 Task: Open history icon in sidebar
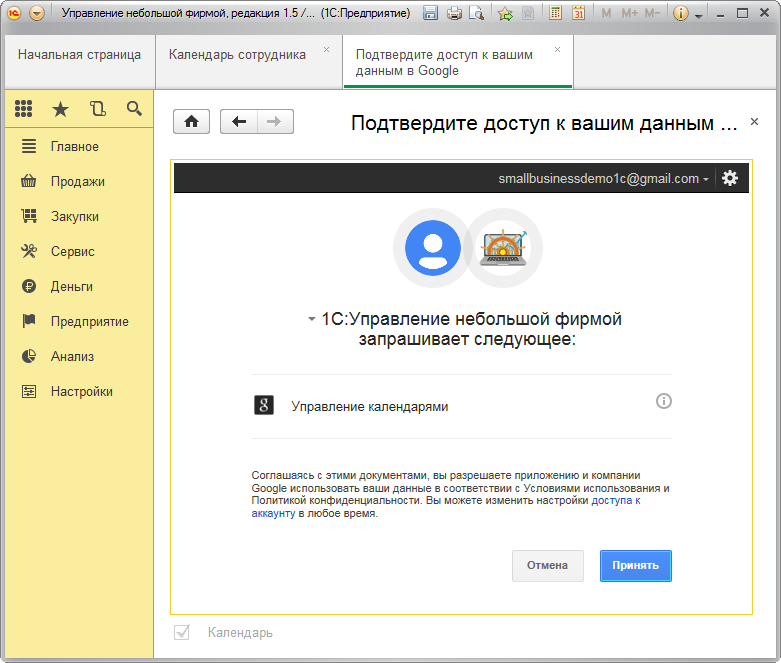click(x=98, y=109)
